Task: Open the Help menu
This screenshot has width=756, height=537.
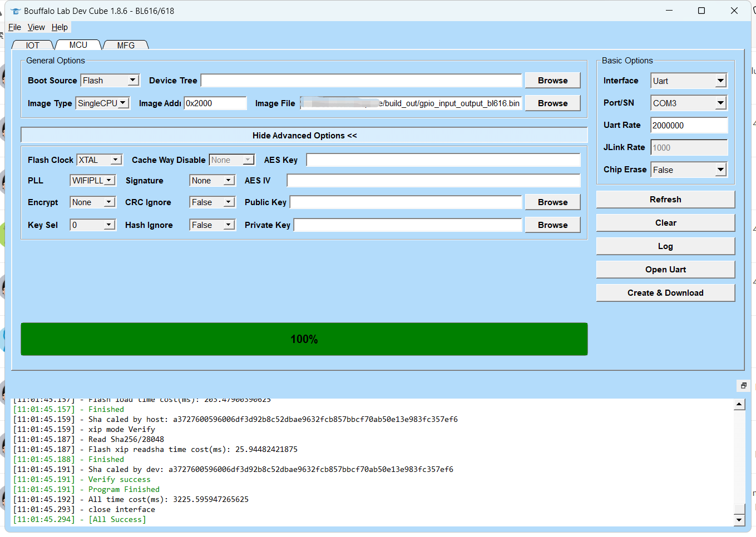Action: coord(60,27)
